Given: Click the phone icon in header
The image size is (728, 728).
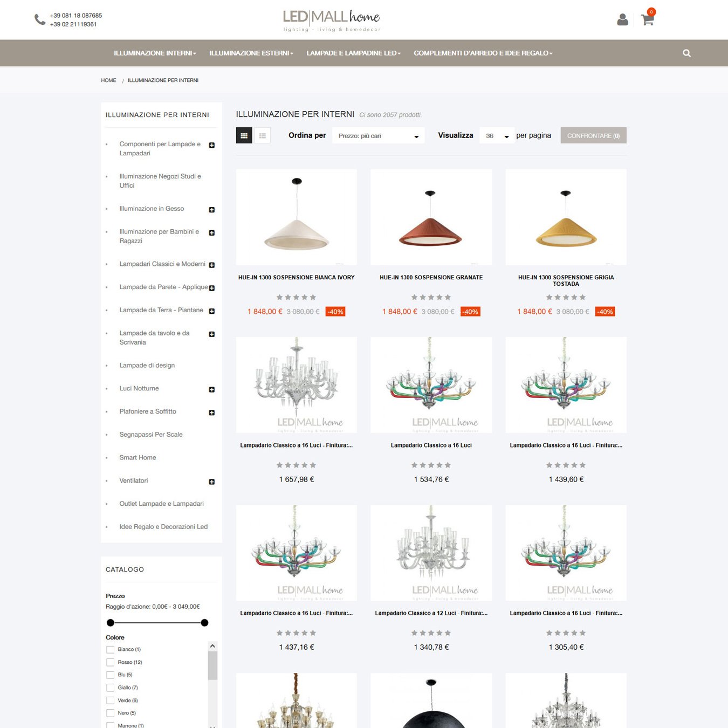Looking at the screenshot, I should click(40, 20).
